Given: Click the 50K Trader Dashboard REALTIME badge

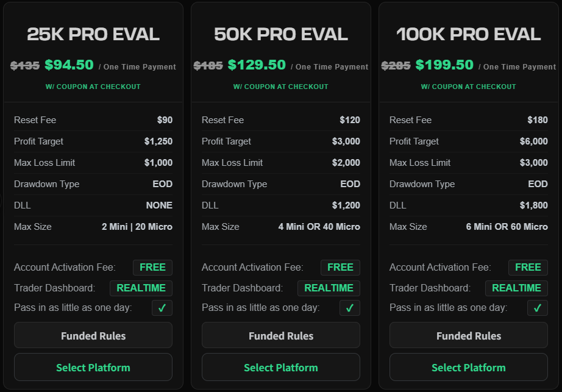Looking at the screenshot, I should click(x=329, y=288).
